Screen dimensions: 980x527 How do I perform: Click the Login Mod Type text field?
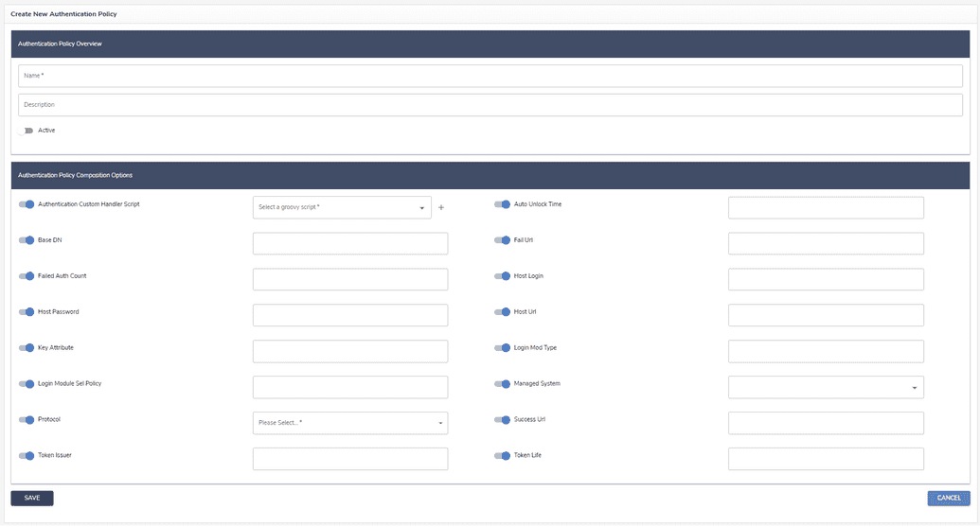[x=826, y=351]
